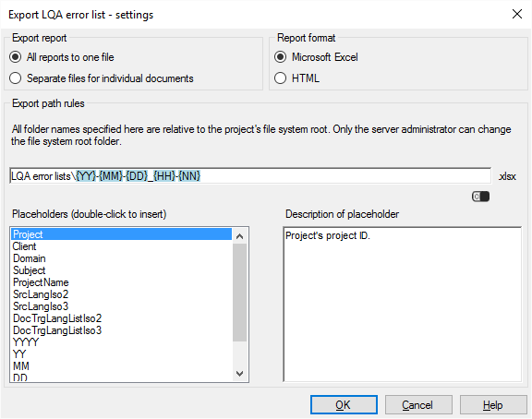The height and width of the screenshot is (419, 532).
Task: Close the Export LQA settings dialog
Action: [x=516, y=14]
